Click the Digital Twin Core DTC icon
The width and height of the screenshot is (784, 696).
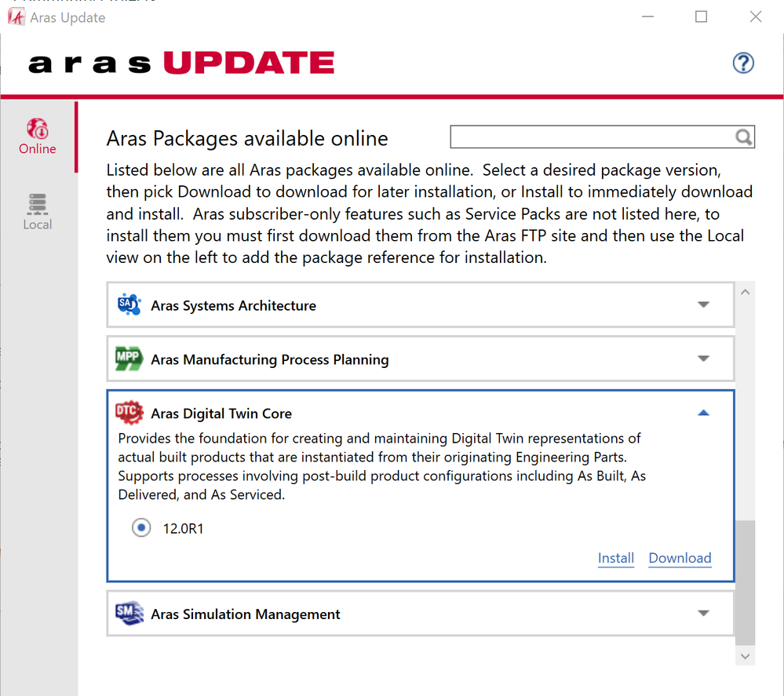[129, 413]
